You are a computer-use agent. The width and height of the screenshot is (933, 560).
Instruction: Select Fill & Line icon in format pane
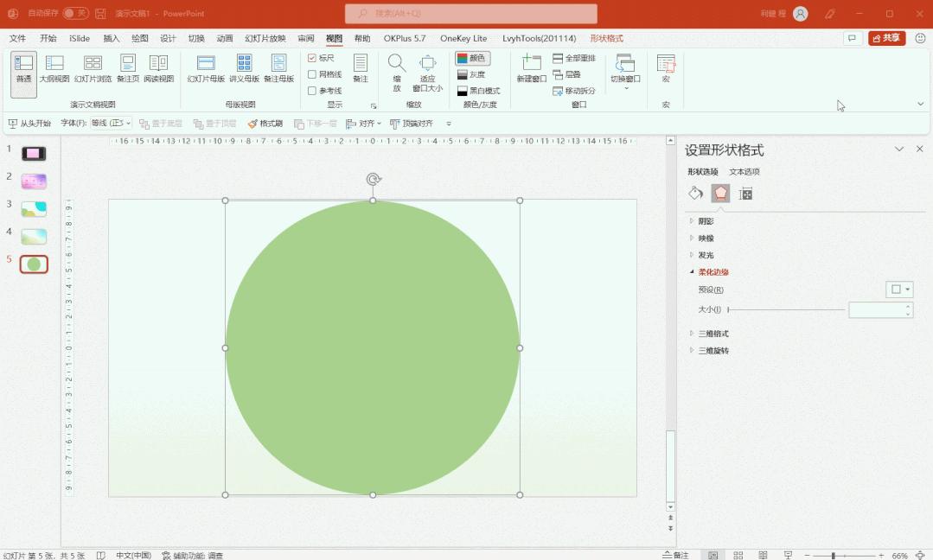(x=696, y=194)
